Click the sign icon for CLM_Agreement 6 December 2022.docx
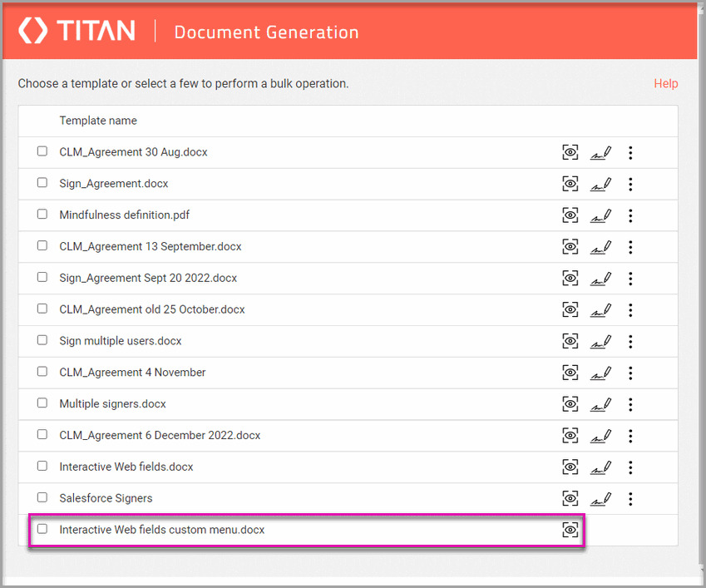The width and height of the screenshot is (706, 588). [x=600, y=437]
